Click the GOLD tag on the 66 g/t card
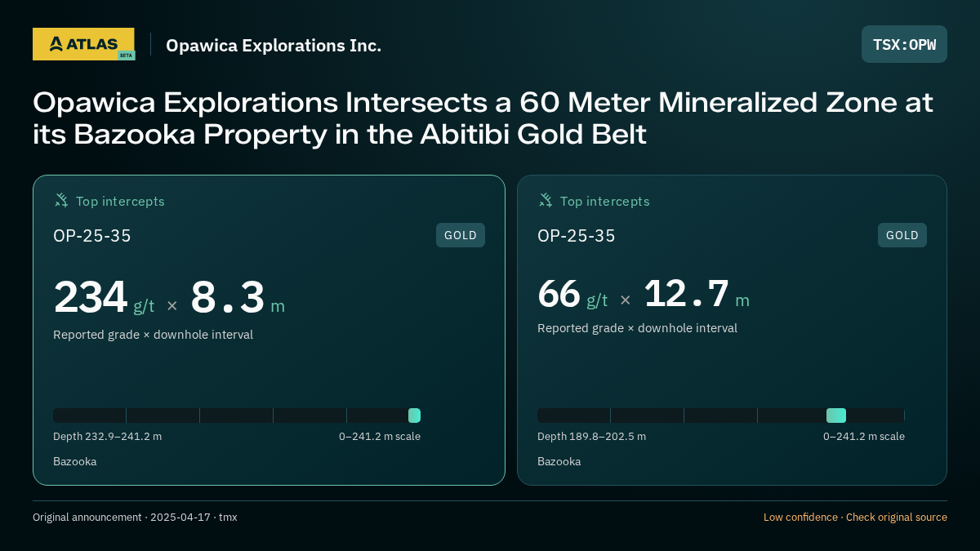 pyautogui.click(x=902, y=235)
